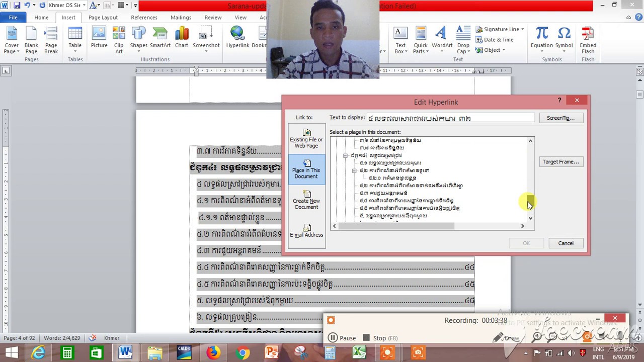Open the ScreenTip dialog
Viewport: 644px width, 362px height.
tap(560, 118)
